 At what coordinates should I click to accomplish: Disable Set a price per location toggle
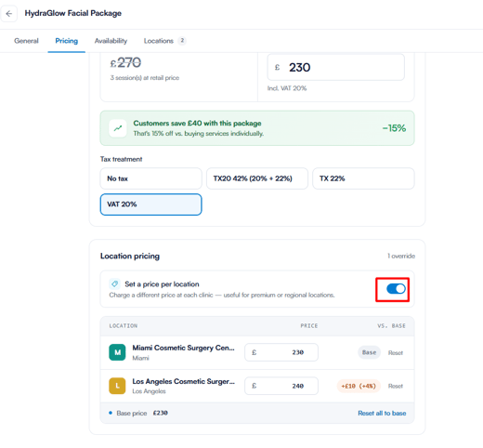coord(396,289)
